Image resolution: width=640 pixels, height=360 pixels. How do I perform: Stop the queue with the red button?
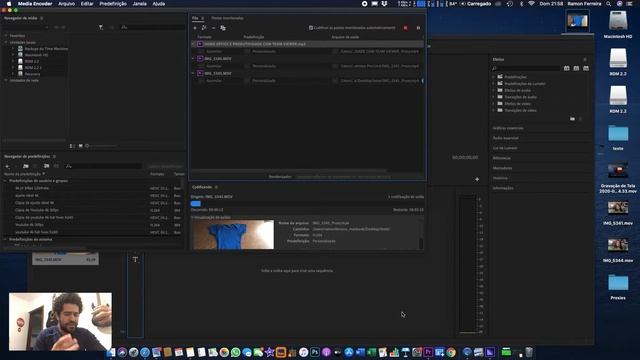(405, 28)
